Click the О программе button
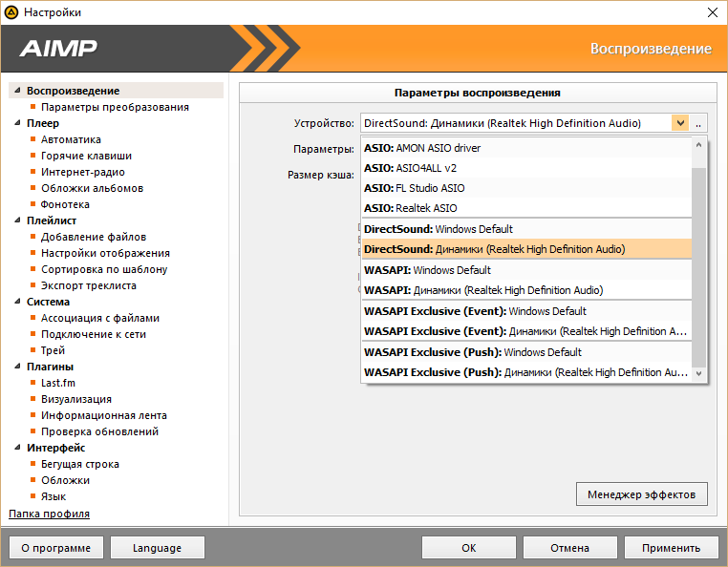 pyautogui.click(x=55, y=548)
